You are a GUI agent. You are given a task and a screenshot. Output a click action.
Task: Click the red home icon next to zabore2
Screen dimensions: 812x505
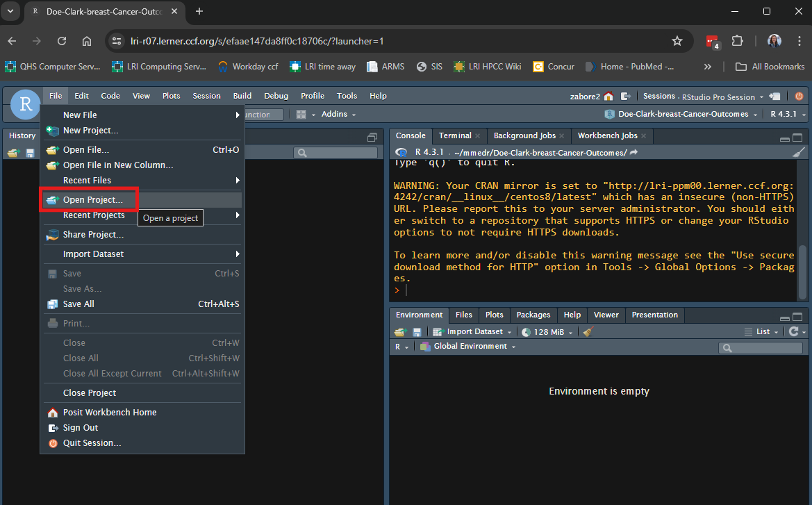[608, 97]
